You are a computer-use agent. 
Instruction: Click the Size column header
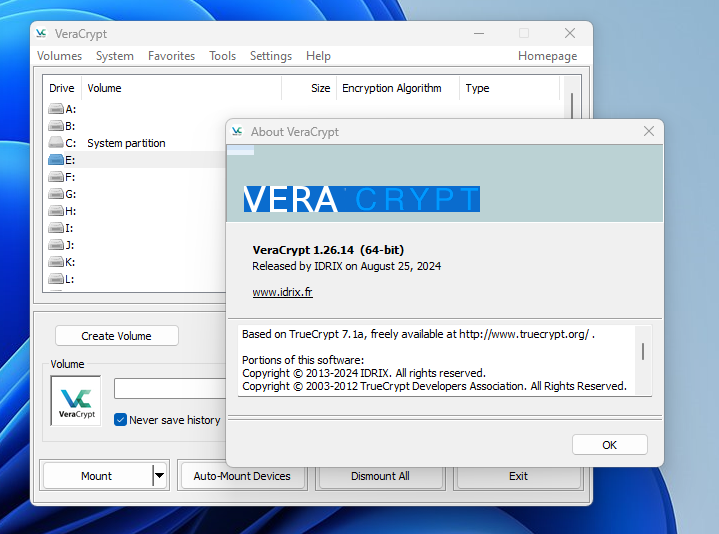tap(309, 88)
